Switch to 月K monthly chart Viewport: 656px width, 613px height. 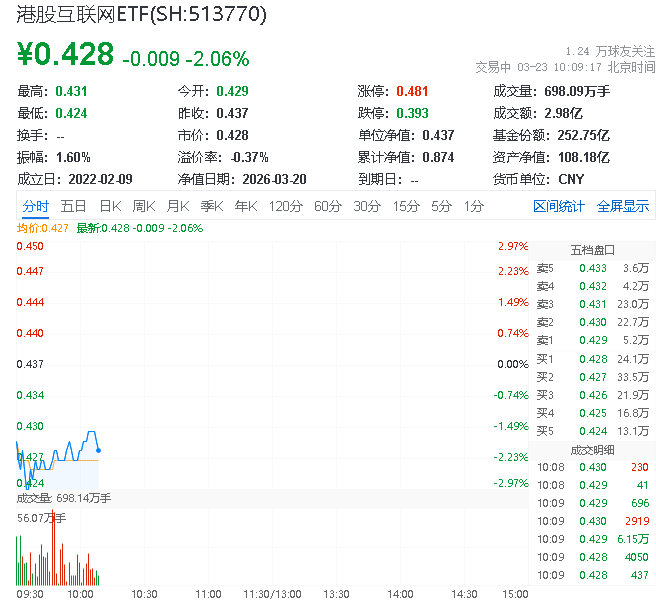pyautogui.click(x=178, y=206)
